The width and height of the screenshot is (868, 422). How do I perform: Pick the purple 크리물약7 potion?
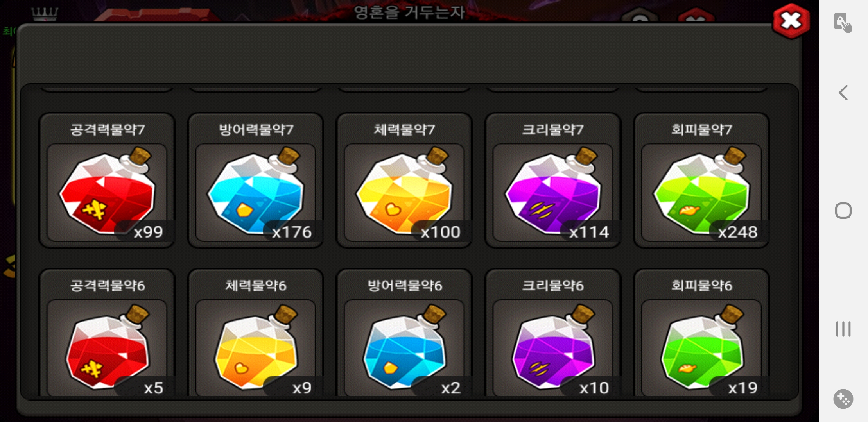pos(552,181)
